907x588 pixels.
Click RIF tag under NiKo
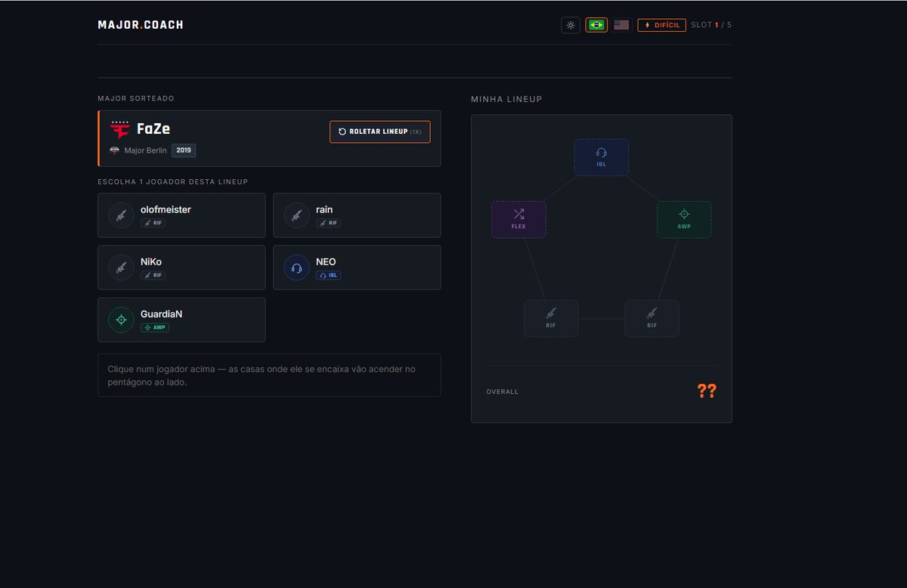click(153, 276)
